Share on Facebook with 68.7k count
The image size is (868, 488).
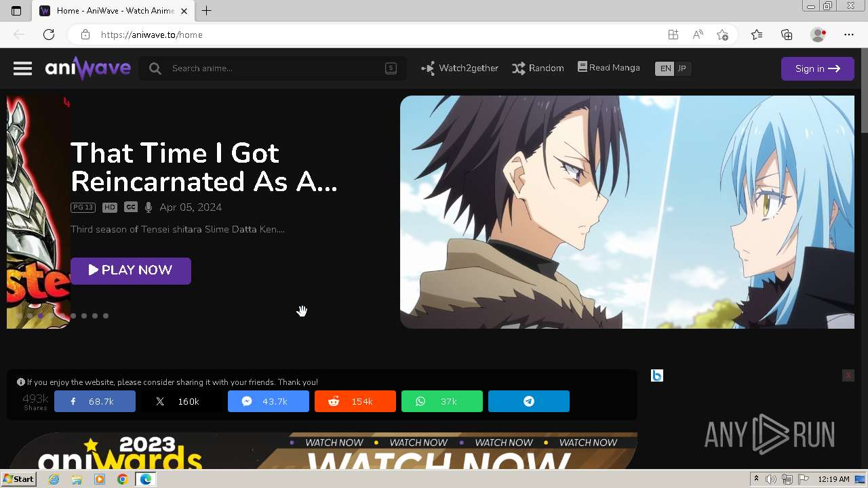coord(95,401)
